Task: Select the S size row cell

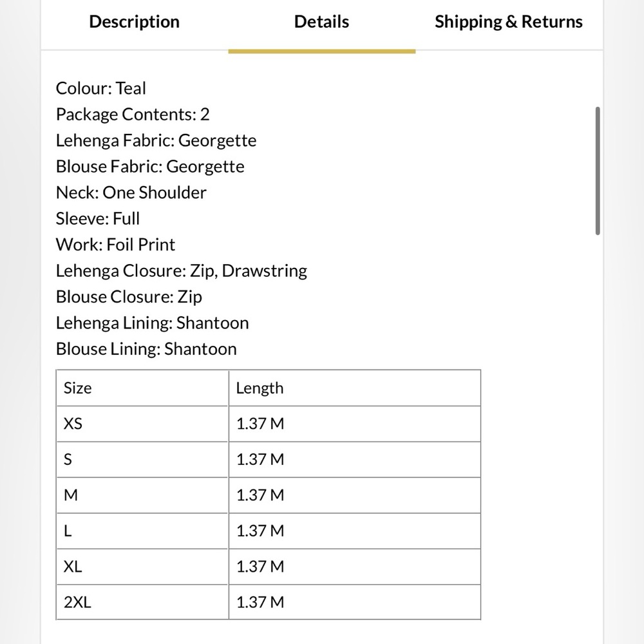Action: click(142, 459)
